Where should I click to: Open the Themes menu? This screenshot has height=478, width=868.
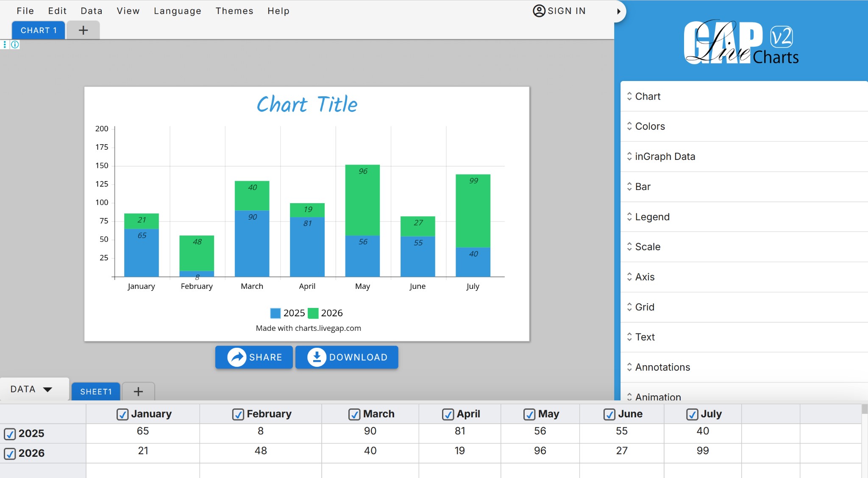pos(234,11)
